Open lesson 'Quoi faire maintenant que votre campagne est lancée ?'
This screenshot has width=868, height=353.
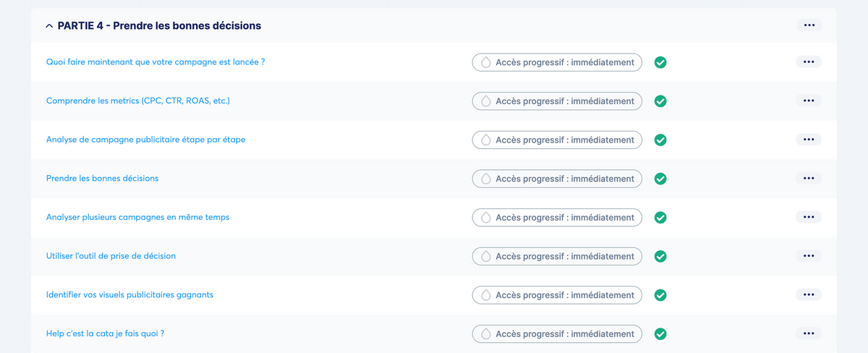point(156,62)
